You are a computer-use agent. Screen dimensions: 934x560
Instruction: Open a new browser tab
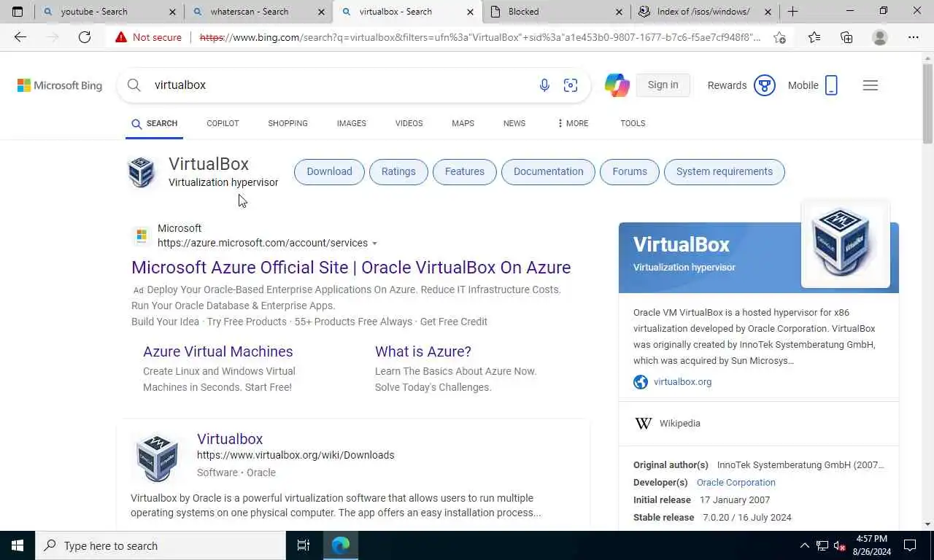[x=793, y=12]
